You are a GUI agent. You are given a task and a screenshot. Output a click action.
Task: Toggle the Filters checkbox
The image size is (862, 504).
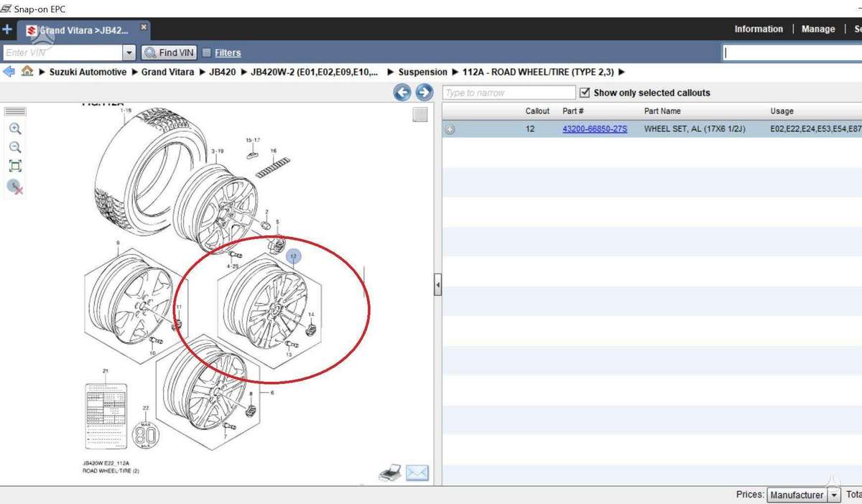click(x=207, y=52)
